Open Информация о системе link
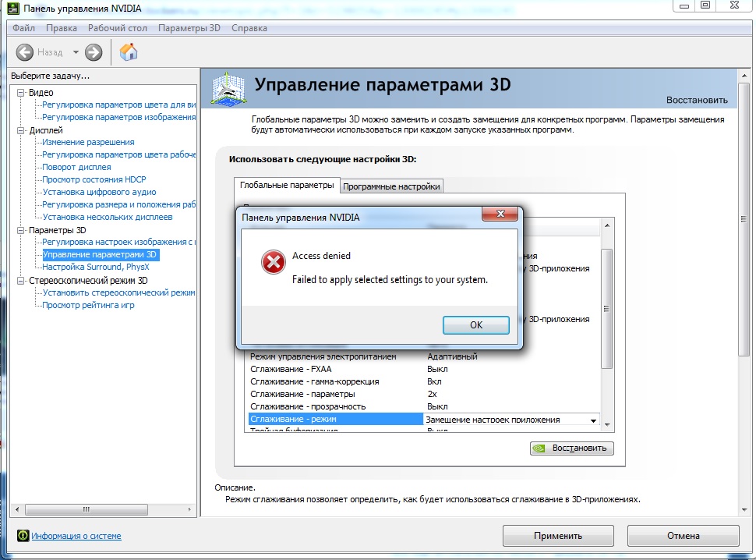The image size is (756, 560). pos(76,535)
